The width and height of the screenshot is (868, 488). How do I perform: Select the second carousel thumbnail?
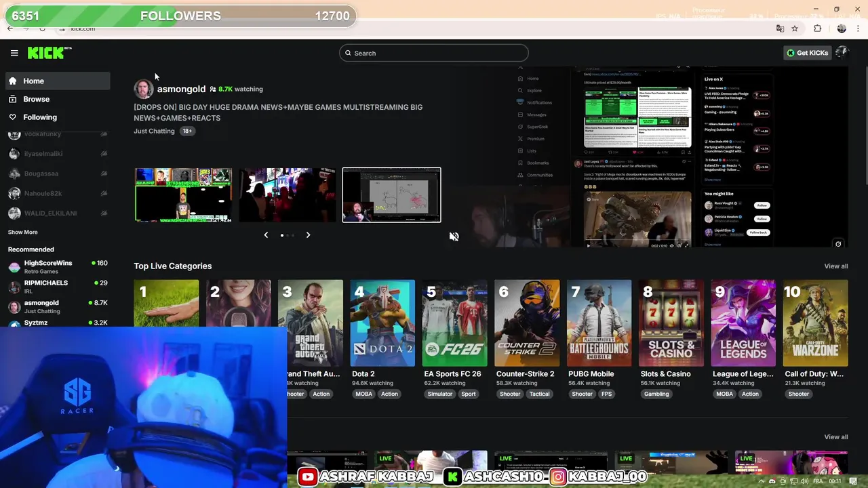(x=287, y=195)
